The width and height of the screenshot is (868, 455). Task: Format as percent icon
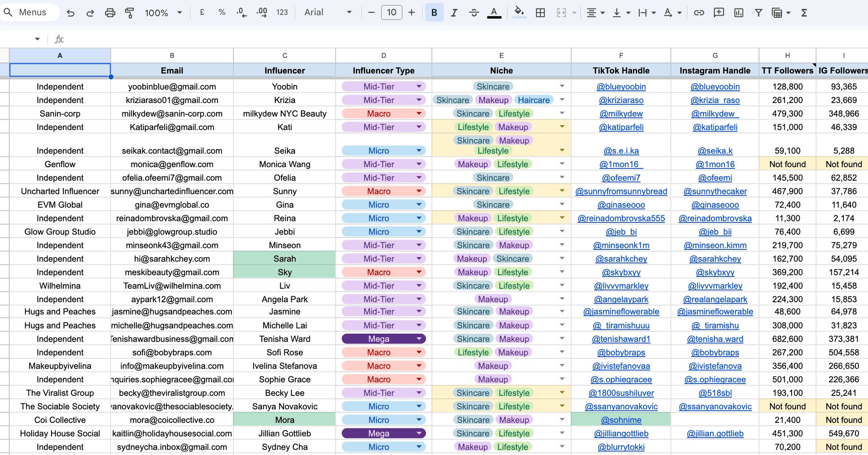click(222, 13)
